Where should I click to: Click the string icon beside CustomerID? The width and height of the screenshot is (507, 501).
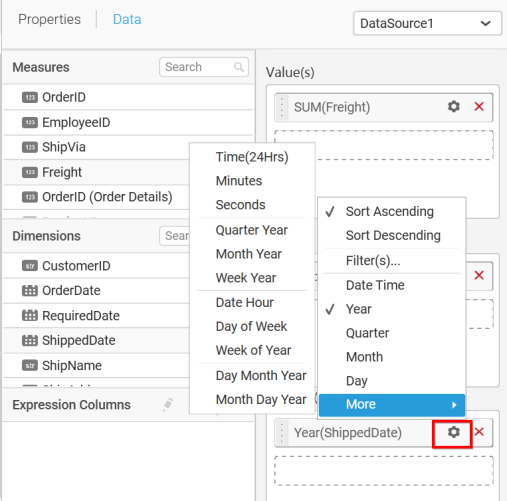point(30,266)
